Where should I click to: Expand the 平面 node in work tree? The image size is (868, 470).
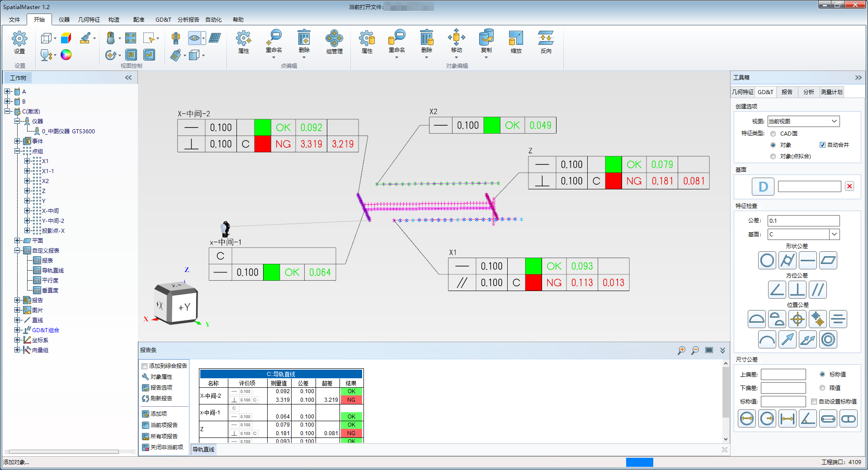17,240
